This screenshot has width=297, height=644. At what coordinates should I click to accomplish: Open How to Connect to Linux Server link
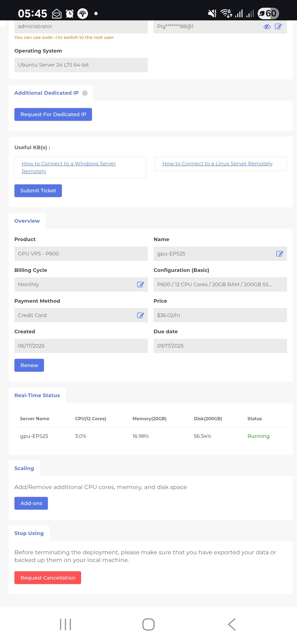[218, 164]
